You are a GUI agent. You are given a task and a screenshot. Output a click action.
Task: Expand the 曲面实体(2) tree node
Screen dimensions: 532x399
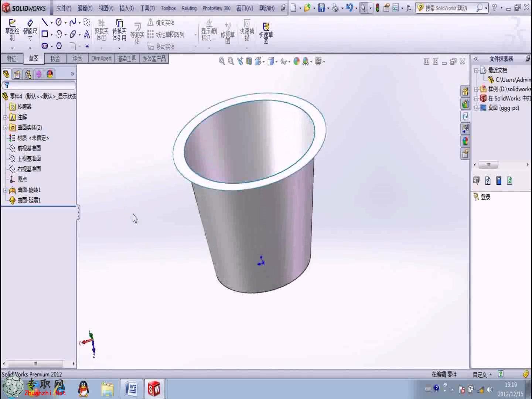(5, 128)
